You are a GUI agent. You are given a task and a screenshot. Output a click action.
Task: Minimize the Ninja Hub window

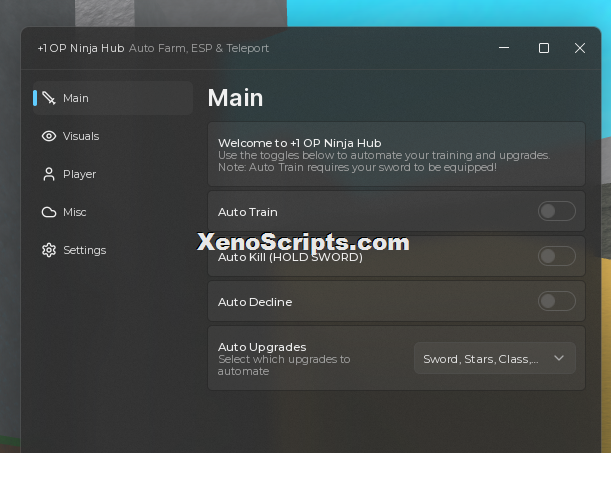504,48
